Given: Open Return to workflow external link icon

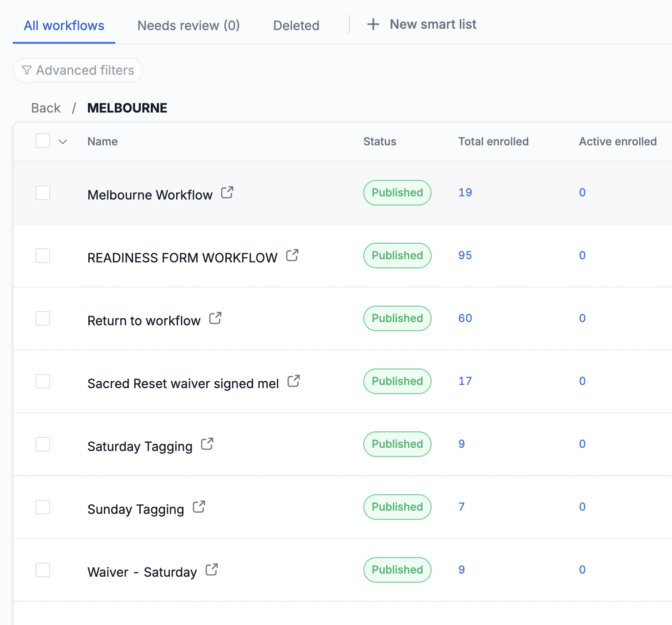Looking at the screenshot, I should click(215, 318).
